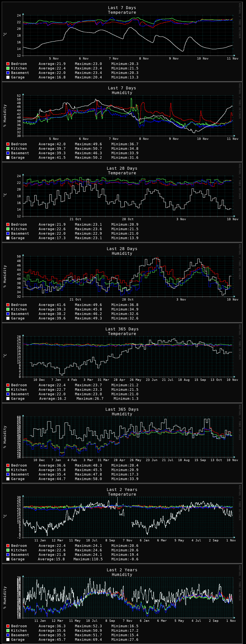Click 3 Nov label on Last 28 Days Humidity axis

coord(181,300)
